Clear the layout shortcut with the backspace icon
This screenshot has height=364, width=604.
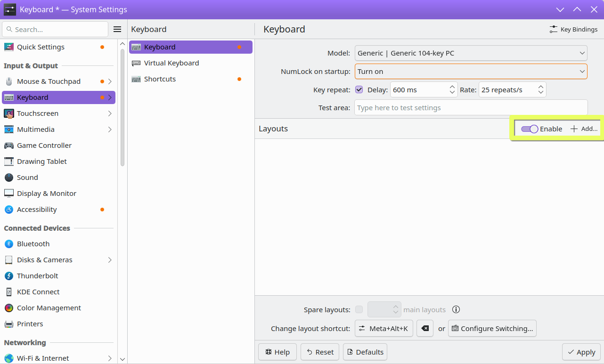tap(425, 328)
